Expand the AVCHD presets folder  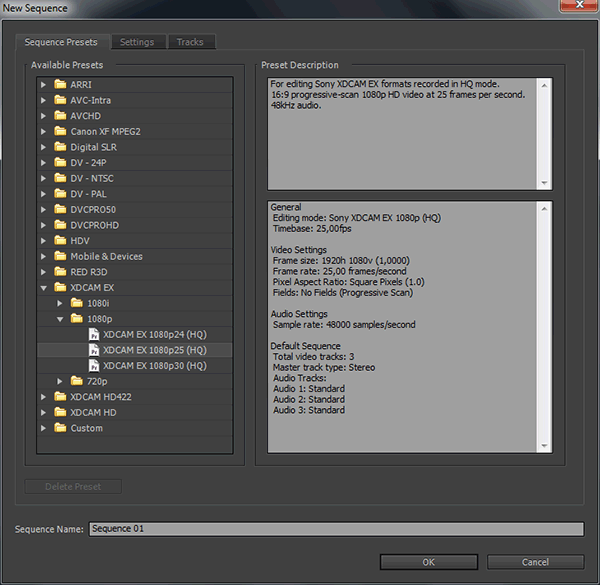(x=44, y=116)
